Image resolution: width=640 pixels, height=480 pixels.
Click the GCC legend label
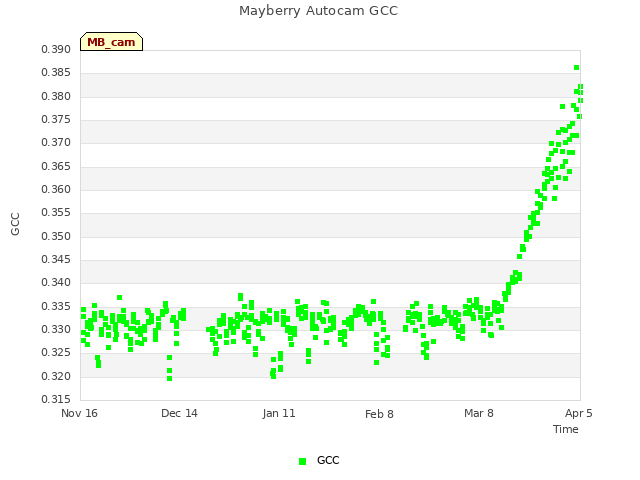point(328,460)
